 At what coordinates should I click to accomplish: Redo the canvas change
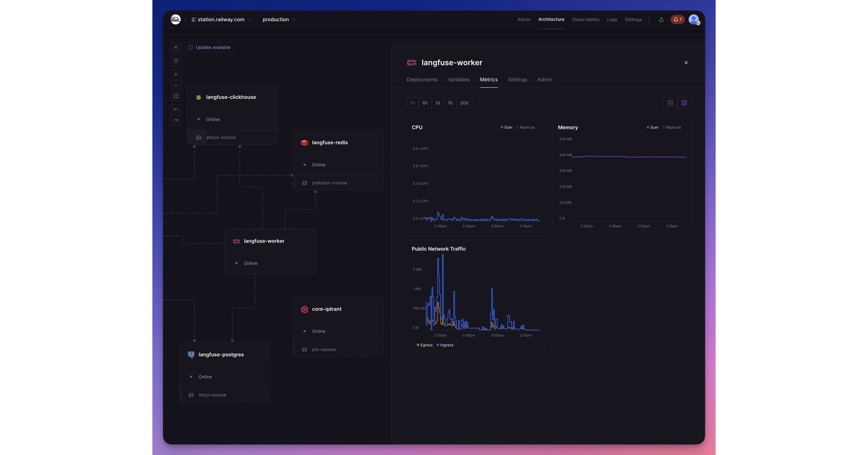coord(176,120)
